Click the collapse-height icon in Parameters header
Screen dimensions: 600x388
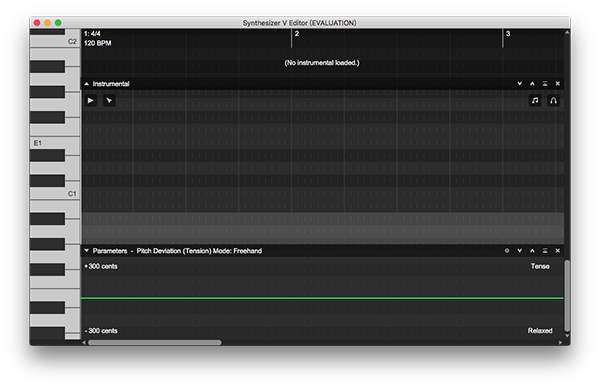pos(545,251)
